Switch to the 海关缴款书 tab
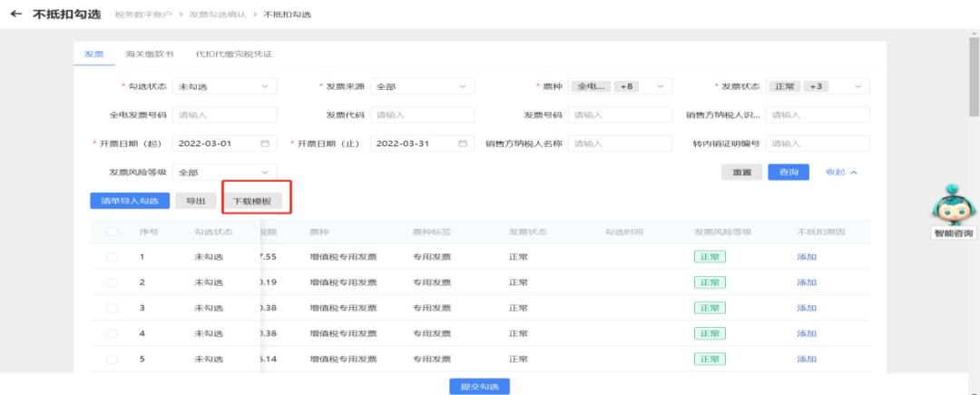The width and height of the screenshot is (980, 395). pyautogui.click(x=150, y=54)
